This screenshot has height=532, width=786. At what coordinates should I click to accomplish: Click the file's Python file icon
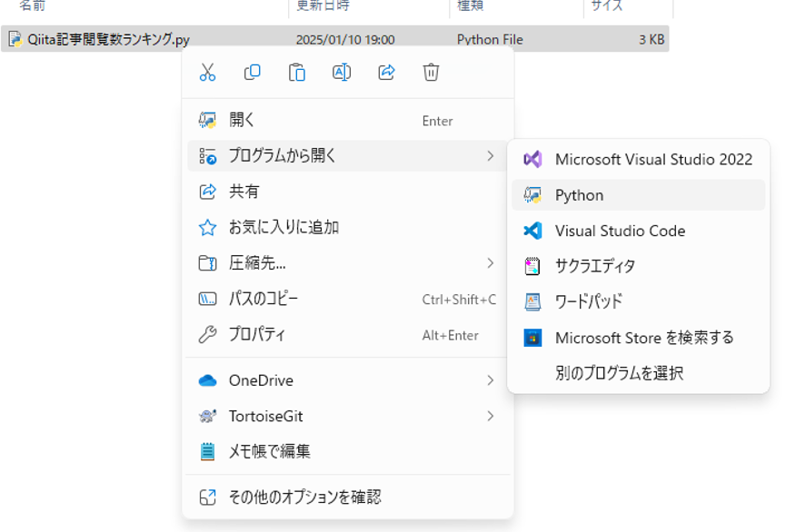[x=15, y=39]
